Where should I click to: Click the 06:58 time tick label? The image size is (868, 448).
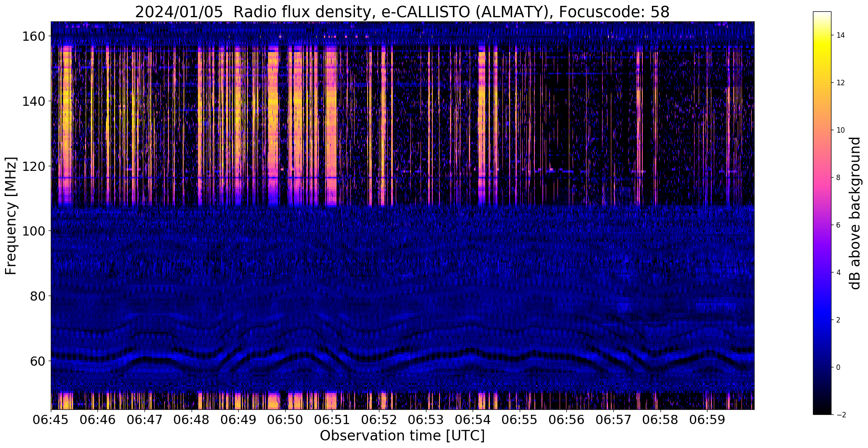[660, 420]
